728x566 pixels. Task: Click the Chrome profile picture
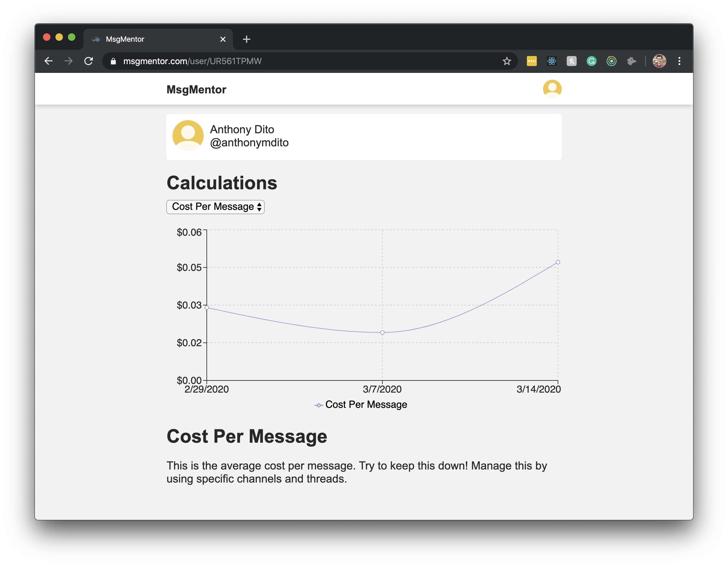659,61
